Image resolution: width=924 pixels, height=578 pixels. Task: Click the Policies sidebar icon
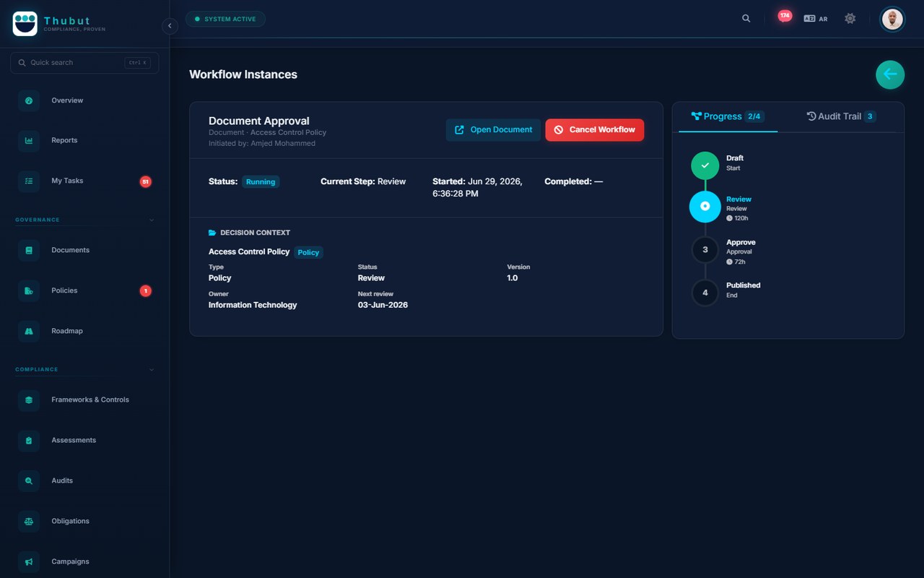click(x=29, y=291)
